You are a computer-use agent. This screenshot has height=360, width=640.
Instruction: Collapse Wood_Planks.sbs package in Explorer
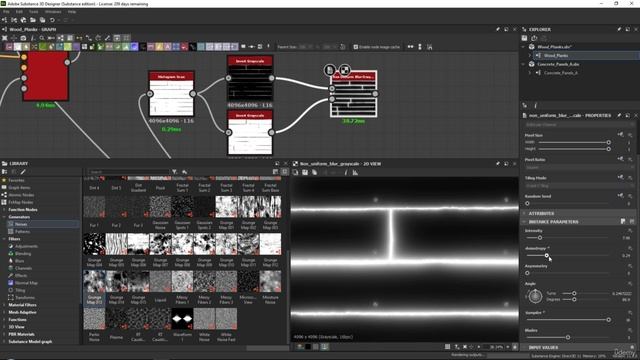523,47
